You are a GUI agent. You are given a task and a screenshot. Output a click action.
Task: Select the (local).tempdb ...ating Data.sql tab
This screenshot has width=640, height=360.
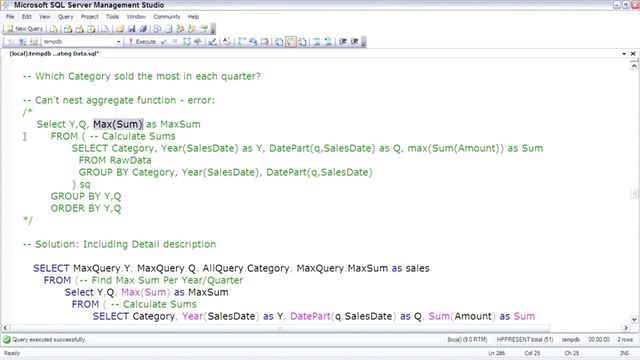point(54,53)
